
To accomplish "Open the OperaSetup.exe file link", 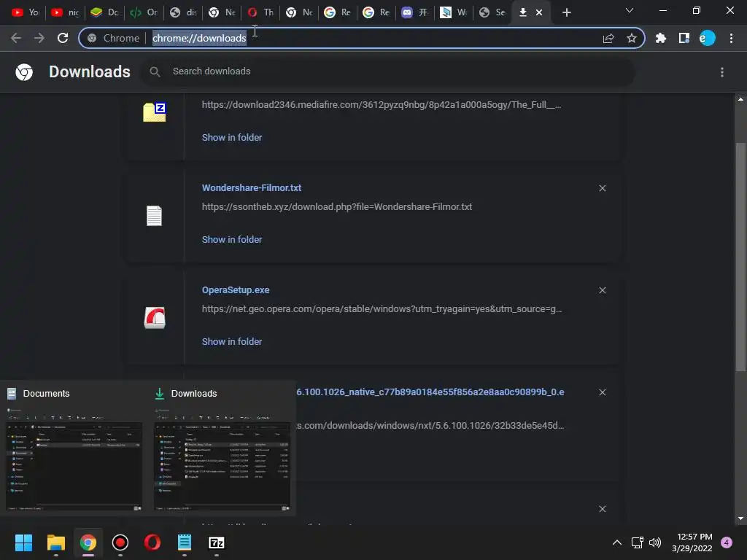I will click(236, 290).
